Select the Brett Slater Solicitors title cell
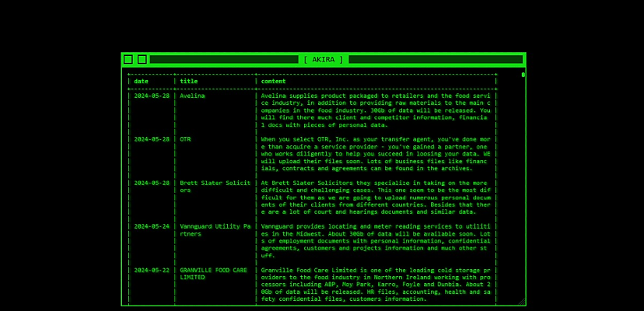This screenshot has width=644, height=311. point(215,187)
